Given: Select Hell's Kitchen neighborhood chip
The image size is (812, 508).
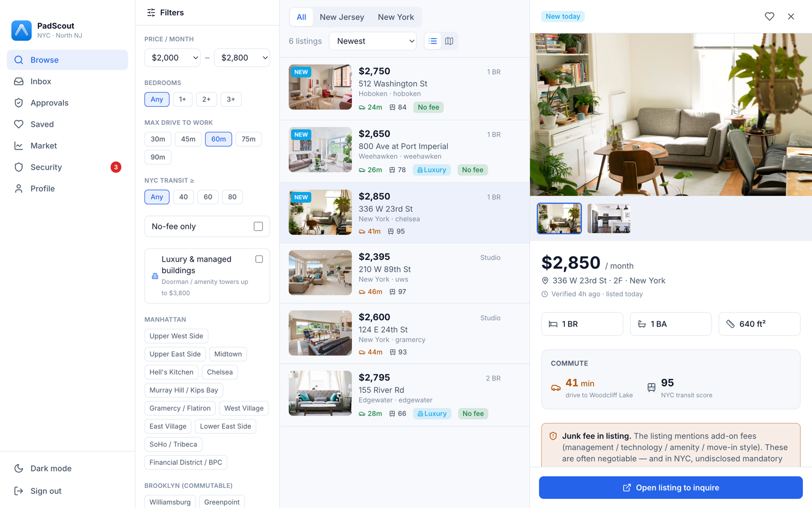Looking at the screenshot, I should click(x=172, y=372).
